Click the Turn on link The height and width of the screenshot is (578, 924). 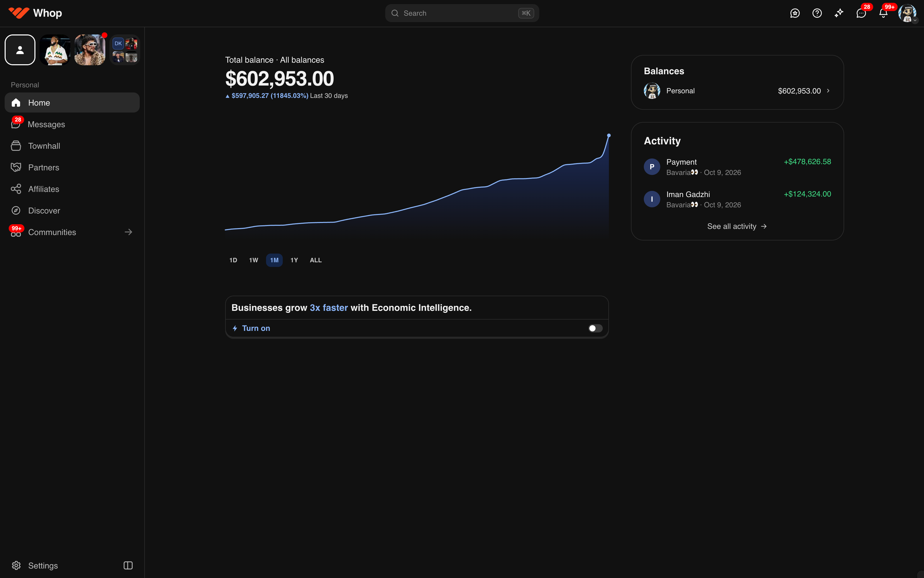(256, 328)
